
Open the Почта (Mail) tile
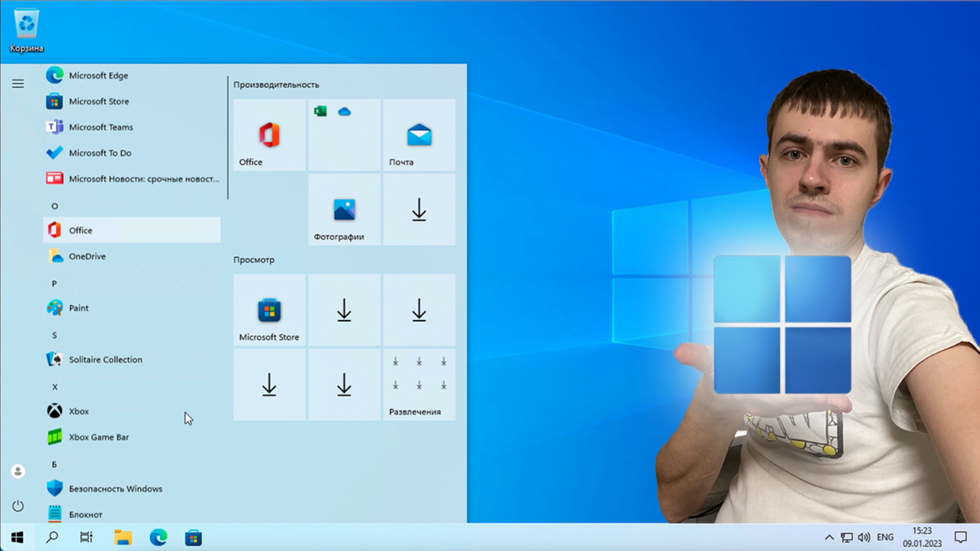click(419, 135)
